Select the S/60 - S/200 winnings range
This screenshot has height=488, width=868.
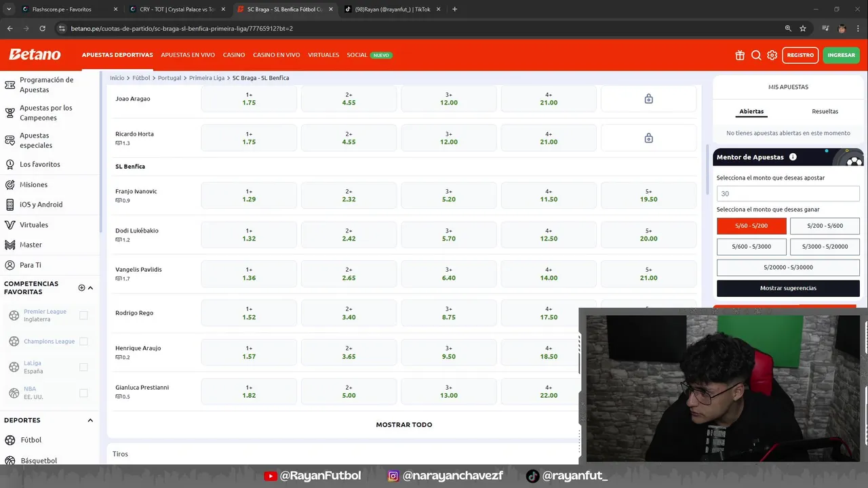[x=751, y=226]
